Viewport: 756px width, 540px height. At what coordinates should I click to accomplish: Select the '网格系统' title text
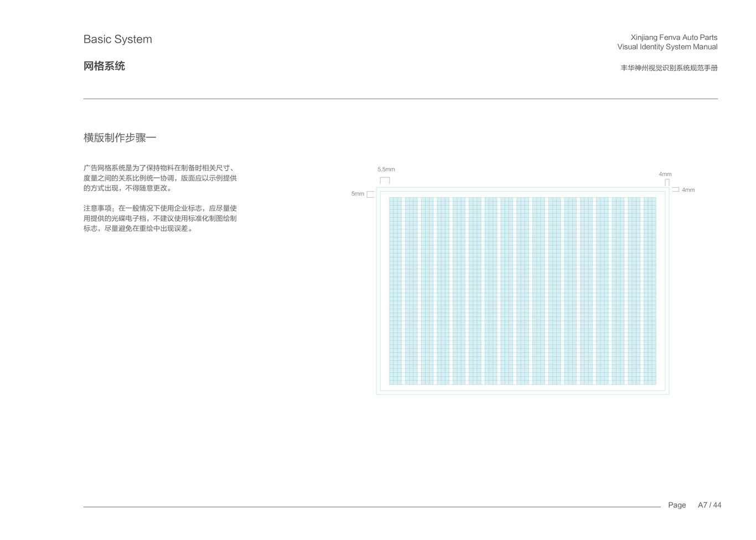tap(104, 66)
